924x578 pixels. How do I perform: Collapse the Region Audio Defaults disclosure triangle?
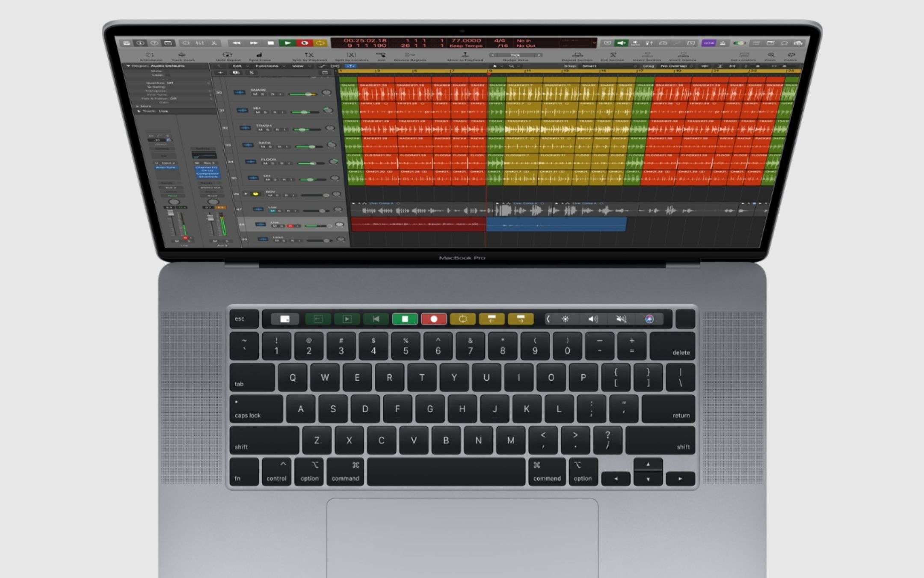[128, 66]
